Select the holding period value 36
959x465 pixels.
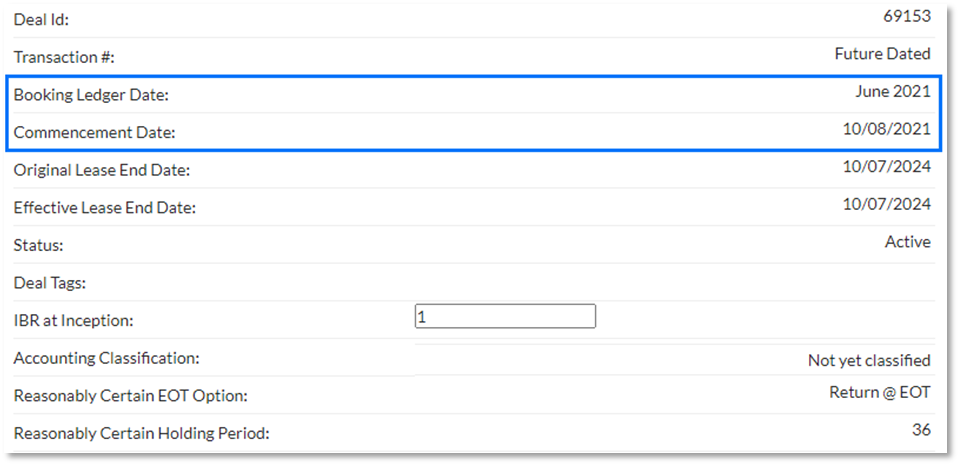(921, 430)
